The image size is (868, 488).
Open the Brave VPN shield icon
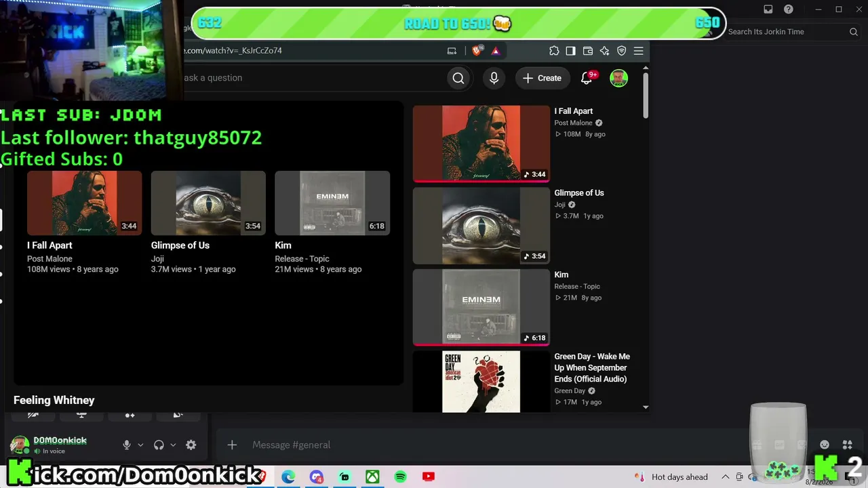coord(621,51)
